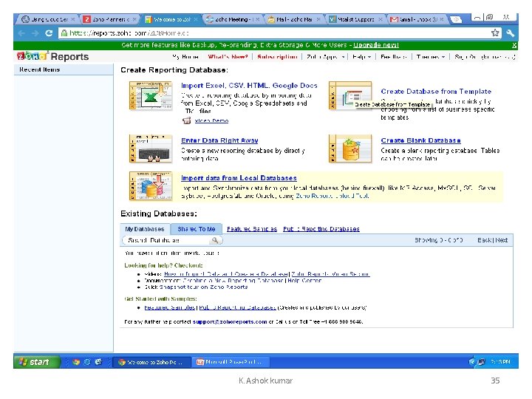Screen dimensions: 532x399
Task: Launch Chrome from the quick launch bar
Action: pyautogui.click(x=76, y=362)
